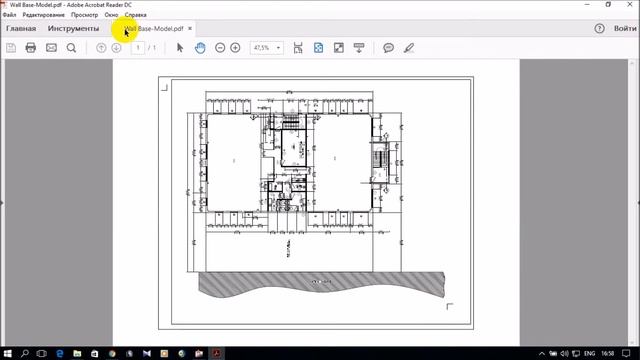Open the Windows Action Center notifications
The width and height of the screenshot is (640, 360).
coord(626,353)
